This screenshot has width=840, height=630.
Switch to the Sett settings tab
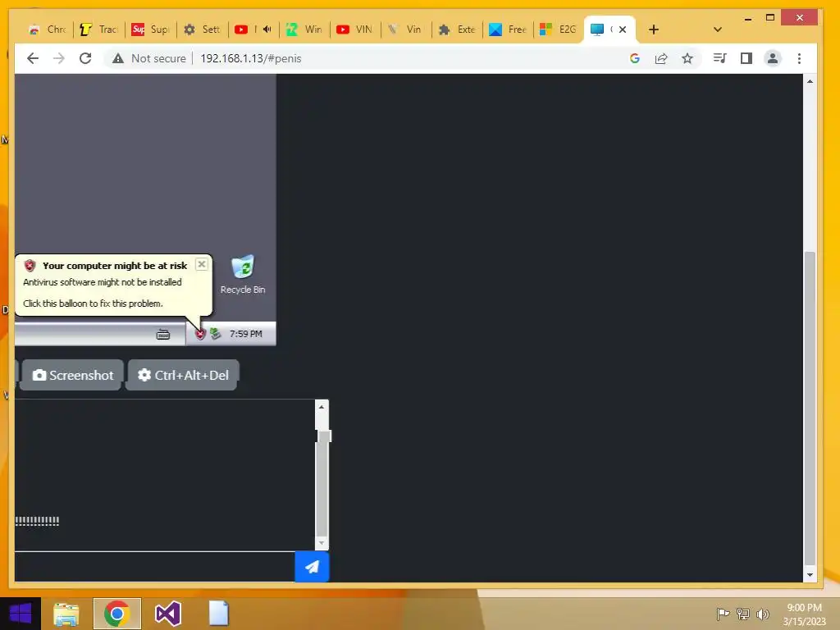(203, 30)
